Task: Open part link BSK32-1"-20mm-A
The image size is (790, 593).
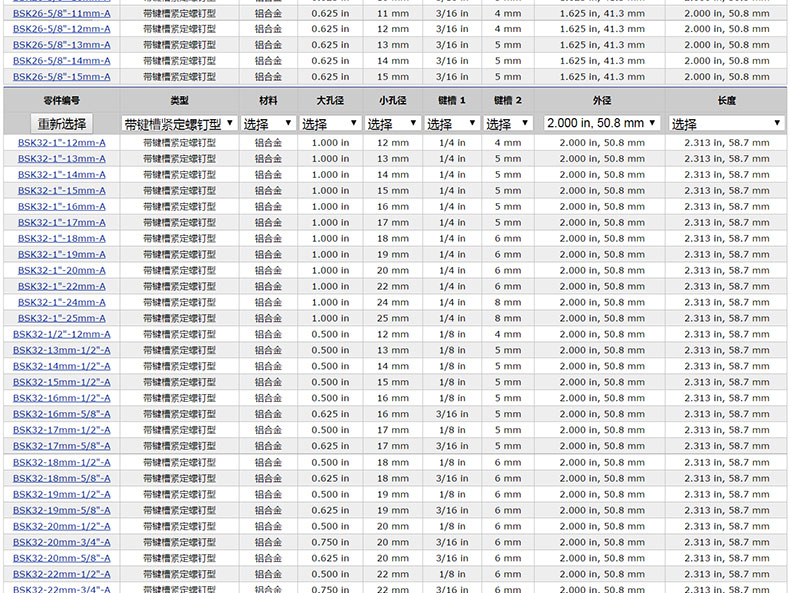Action: [x=62, y=271]
